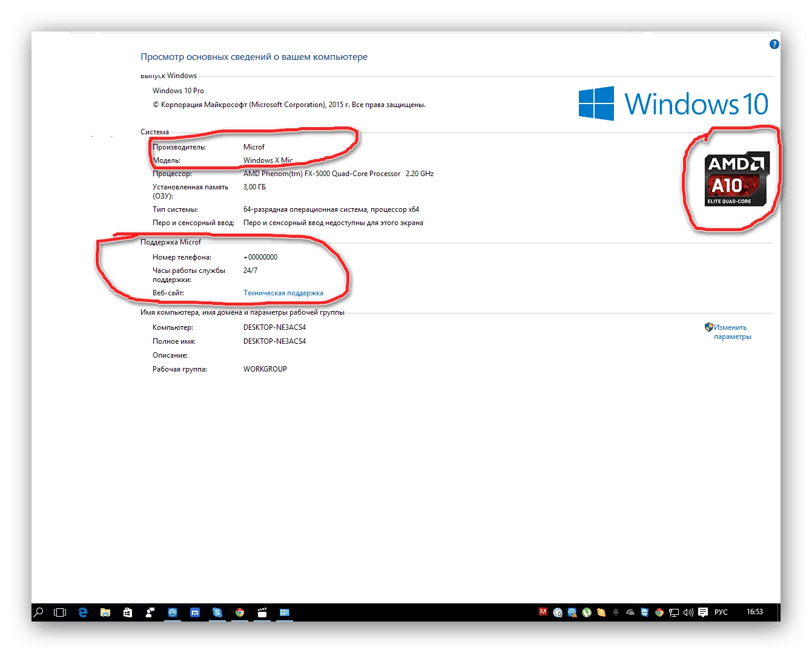Open the OneDrive cloud tray icon

pos(630,612)
